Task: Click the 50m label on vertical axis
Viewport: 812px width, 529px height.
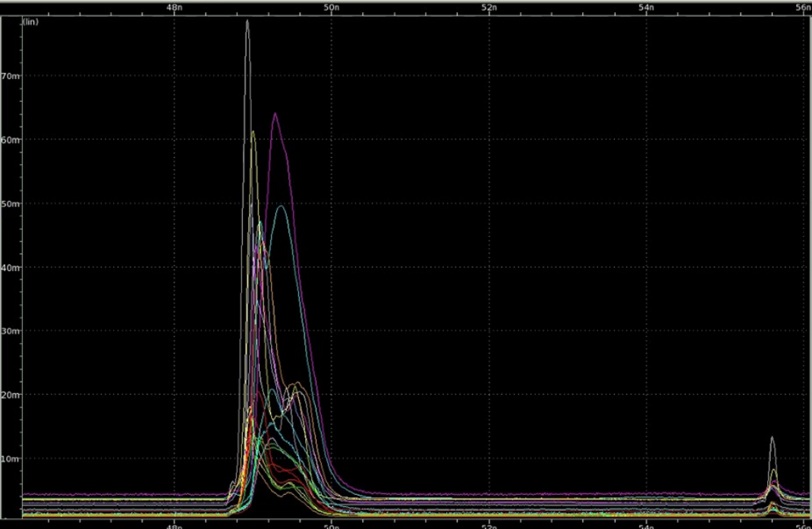Action: (11, 203)
